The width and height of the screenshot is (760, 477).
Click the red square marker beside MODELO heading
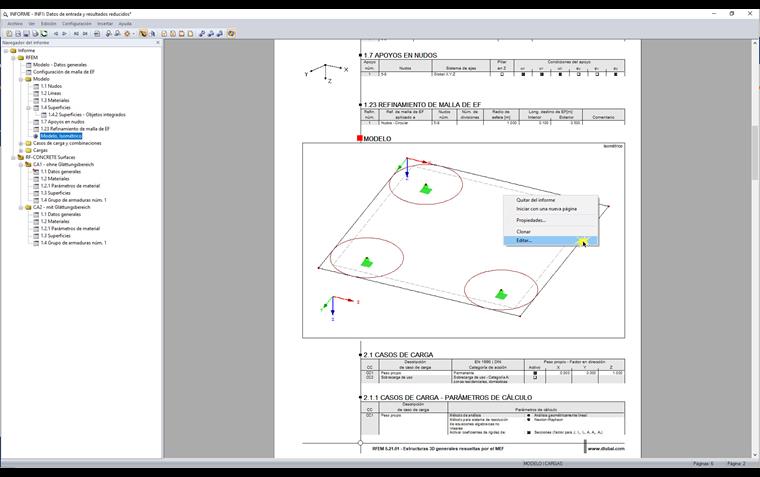(x=360, y=138)
